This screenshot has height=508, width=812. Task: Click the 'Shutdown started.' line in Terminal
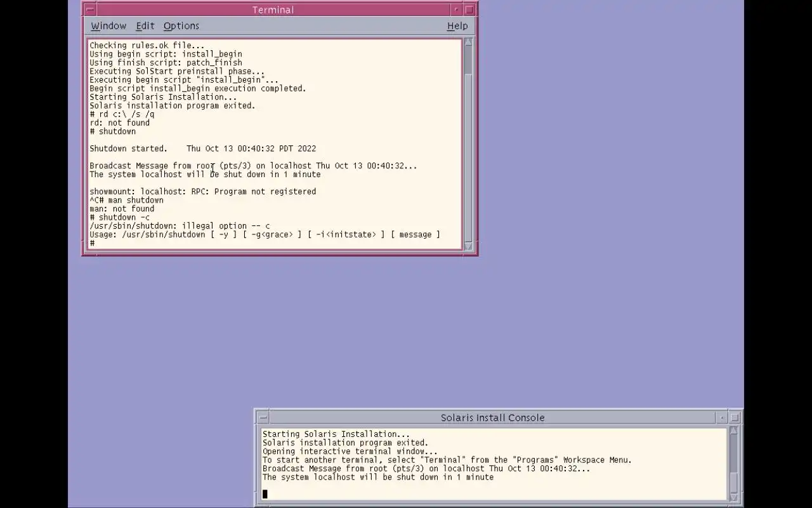click(x=202, y=149)
